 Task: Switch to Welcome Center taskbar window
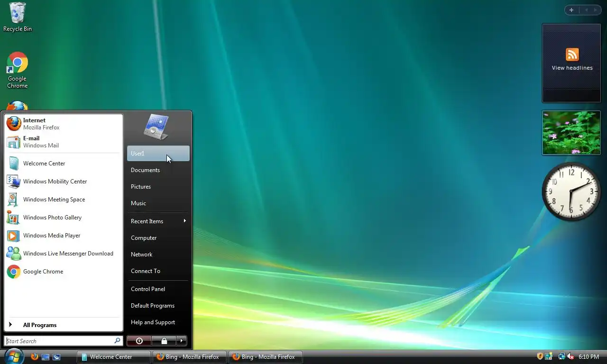[114, 357]
